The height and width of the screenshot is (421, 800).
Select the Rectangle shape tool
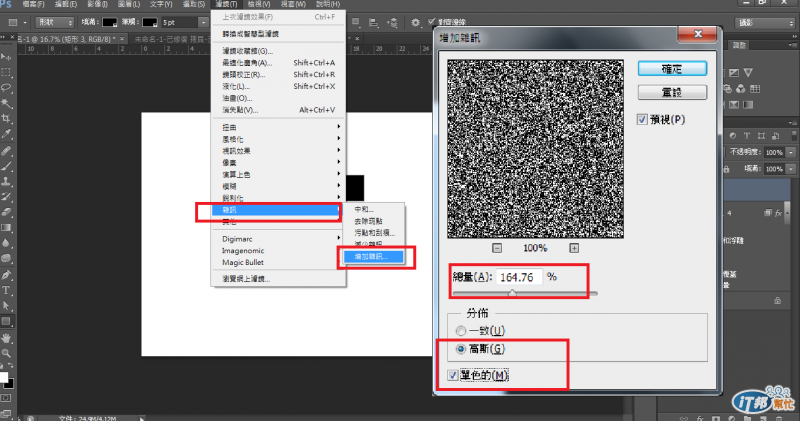6,321
